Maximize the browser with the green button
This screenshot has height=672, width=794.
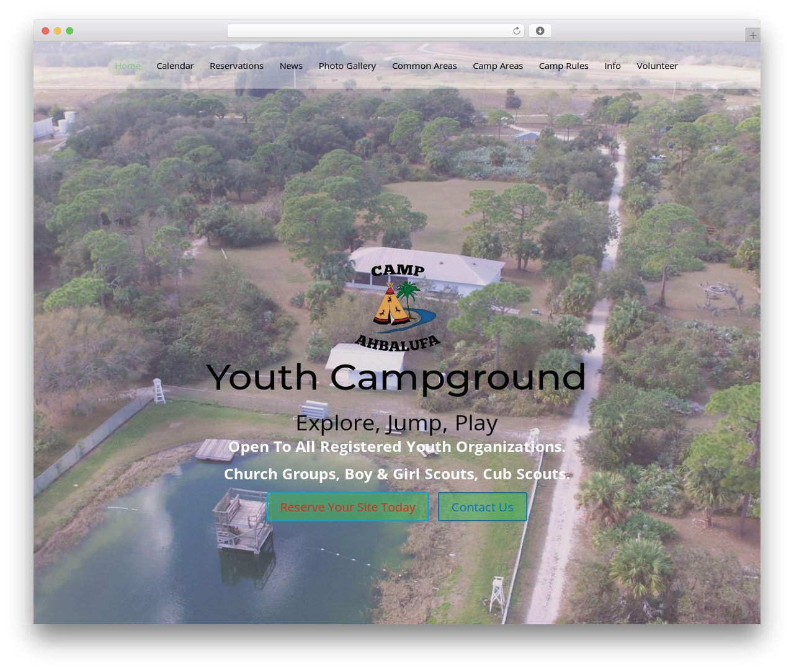[x=69, y=31]
